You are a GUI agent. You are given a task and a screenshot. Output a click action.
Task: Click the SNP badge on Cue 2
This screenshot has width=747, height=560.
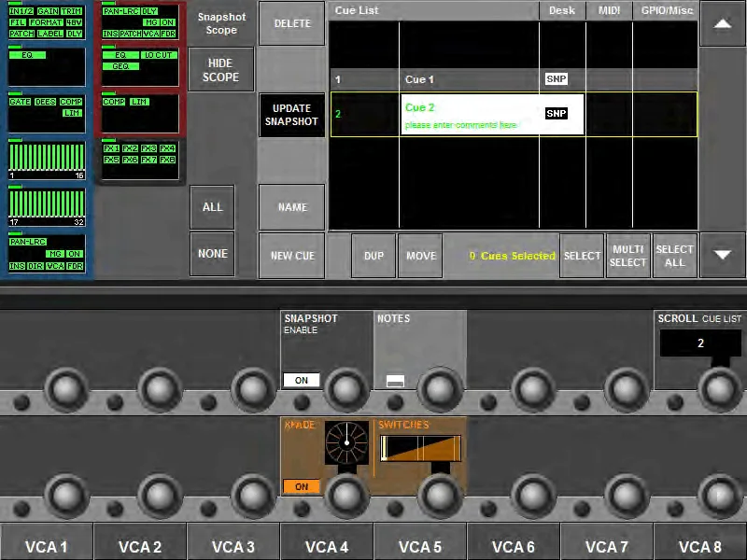(x=556, y=113)
